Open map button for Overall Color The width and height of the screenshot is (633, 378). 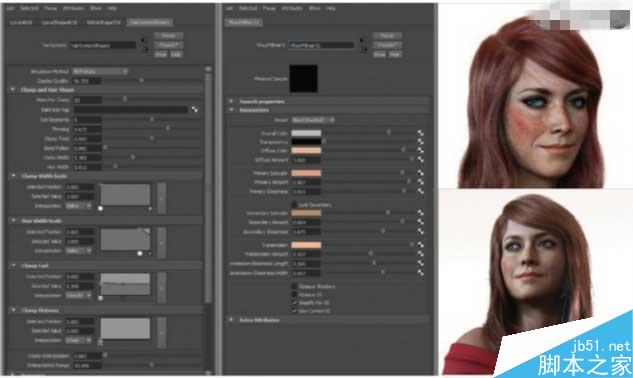pos(420,133)
